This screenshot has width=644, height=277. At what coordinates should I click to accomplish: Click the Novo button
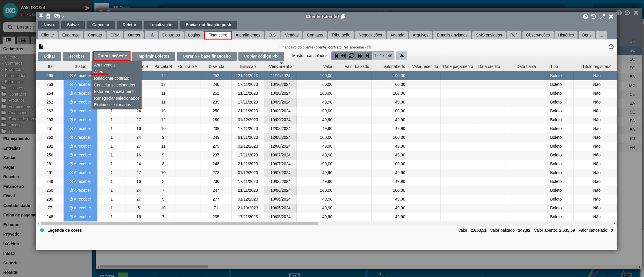click(49, 25)
